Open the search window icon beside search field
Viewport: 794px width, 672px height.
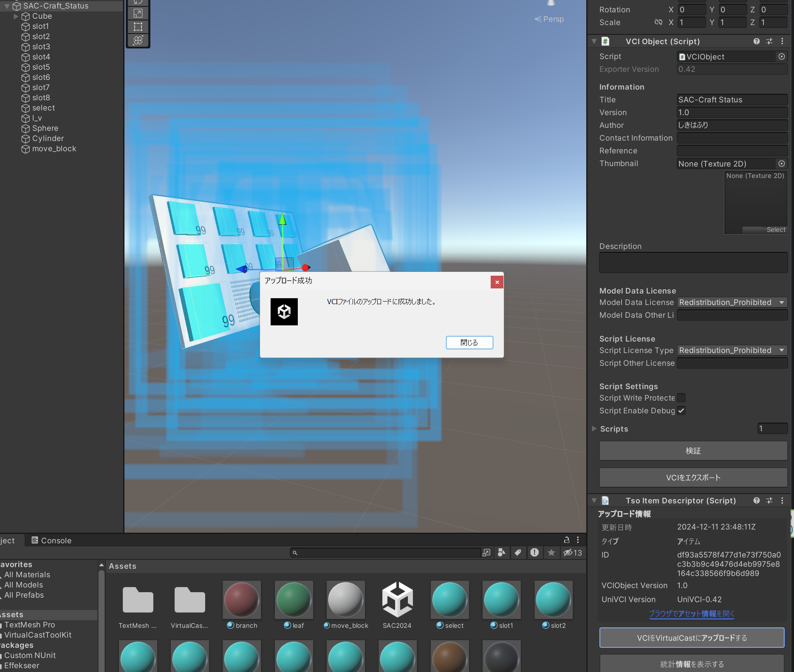[x=486, y=552]
